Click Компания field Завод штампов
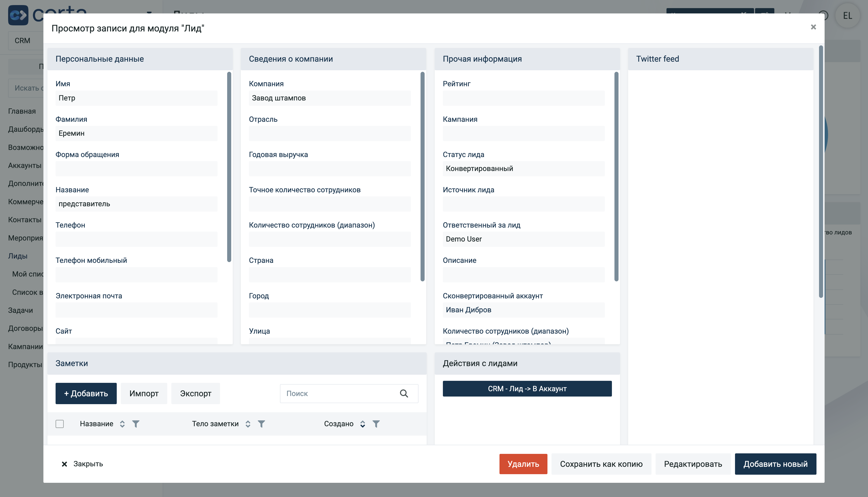Screen dimensions: 868x497 (330, 98)
